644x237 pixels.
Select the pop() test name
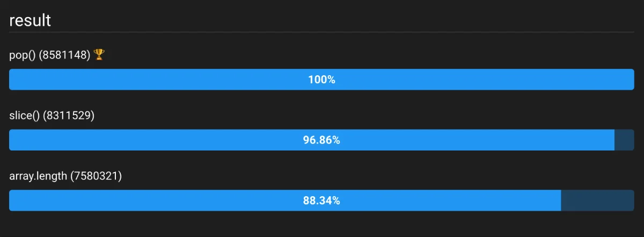click(x=23, y=55)
